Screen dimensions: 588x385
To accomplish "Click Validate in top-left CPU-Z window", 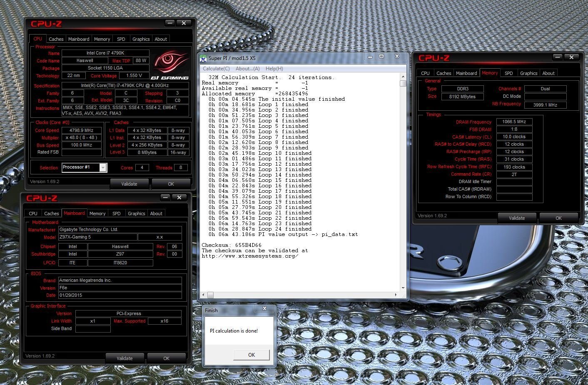I will 129,184.
